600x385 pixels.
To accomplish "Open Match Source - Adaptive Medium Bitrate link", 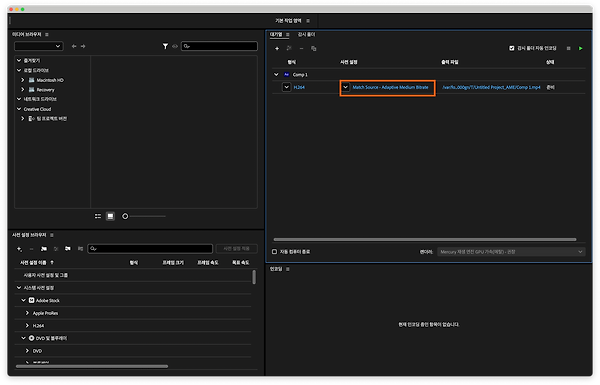I will pos(390,88).
